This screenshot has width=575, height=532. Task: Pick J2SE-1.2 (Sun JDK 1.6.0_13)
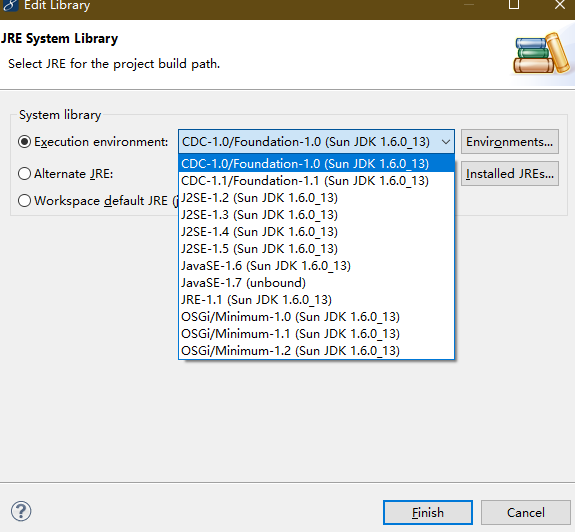click(316, 198)
